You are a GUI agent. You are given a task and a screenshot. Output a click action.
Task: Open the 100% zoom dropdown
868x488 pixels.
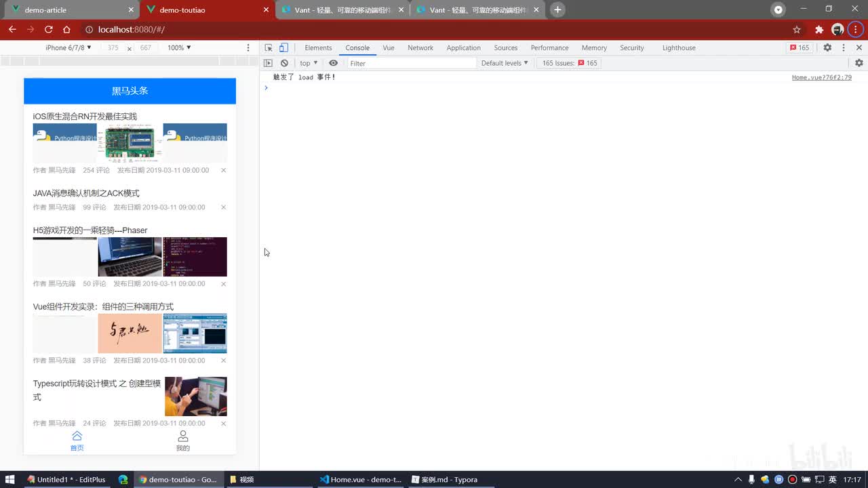pos(179,47)
